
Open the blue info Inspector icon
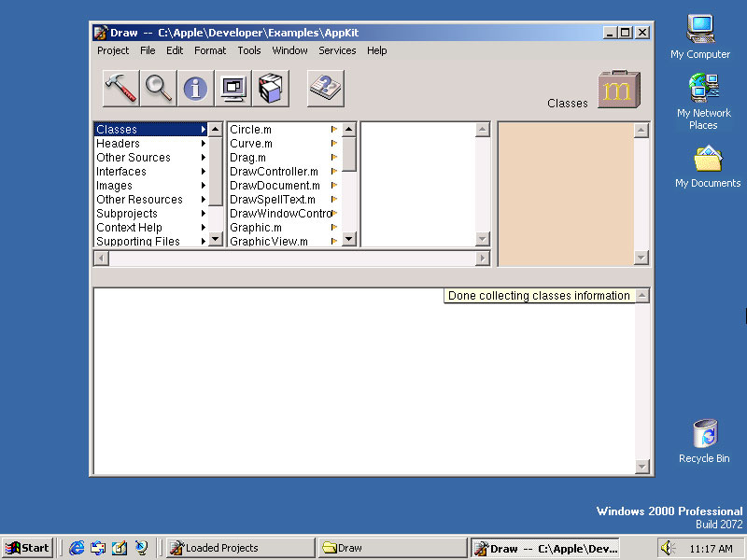195,89
